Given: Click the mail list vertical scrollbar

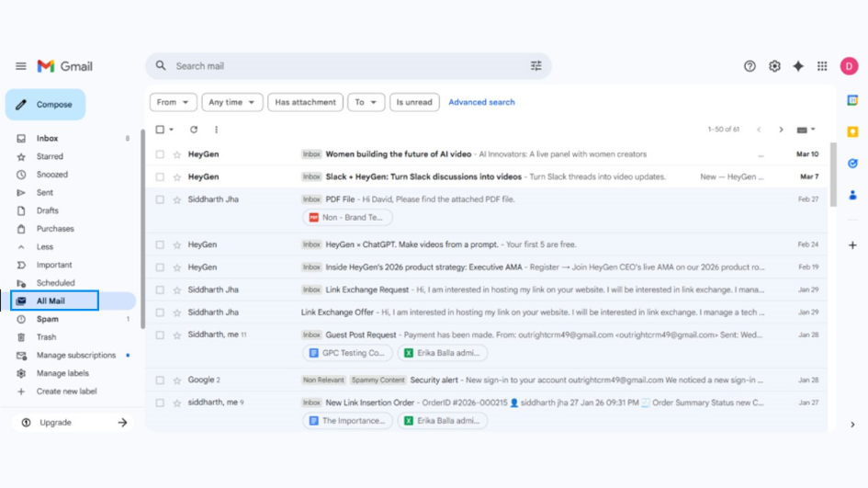Looking at the screenshot, I should 833,175.
